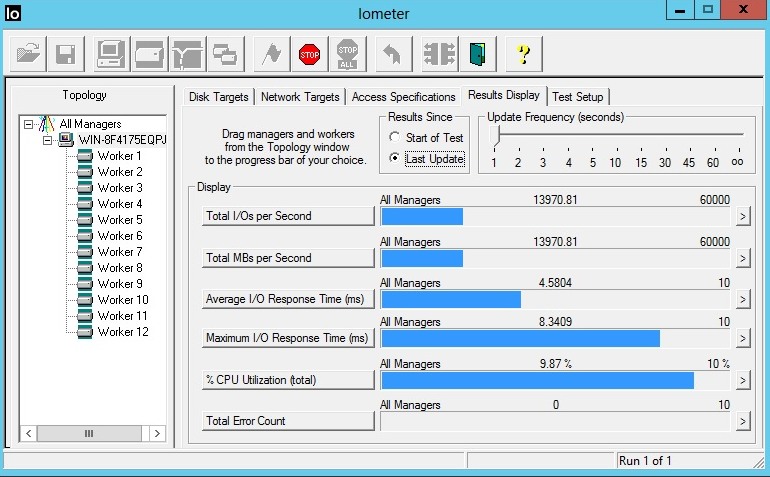Screen dimensions: 770x477
Task: Start new manager computer icon
Action: point(111,54)
